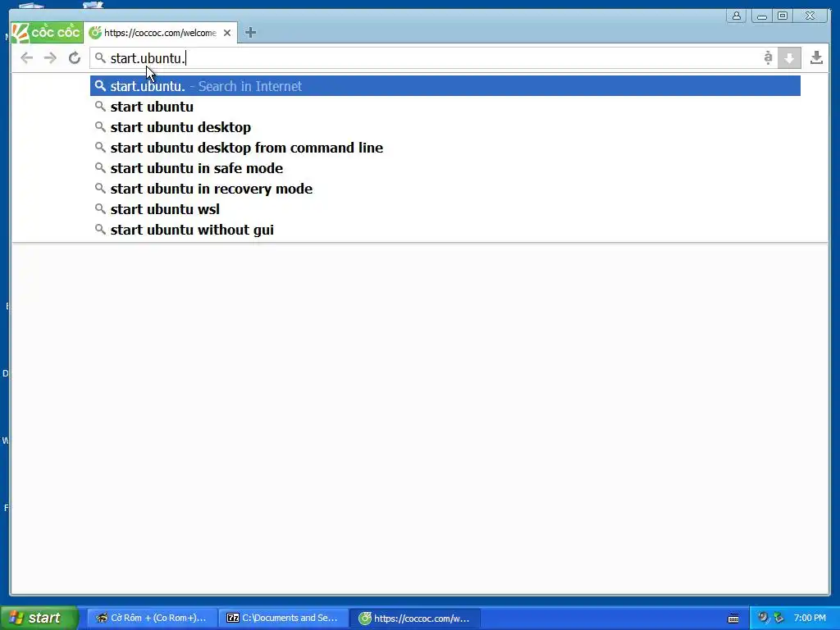Screen dimensions: 840x630
Task: Pick 'start ubuntu desktop from command line'
Action: point(445,148)
